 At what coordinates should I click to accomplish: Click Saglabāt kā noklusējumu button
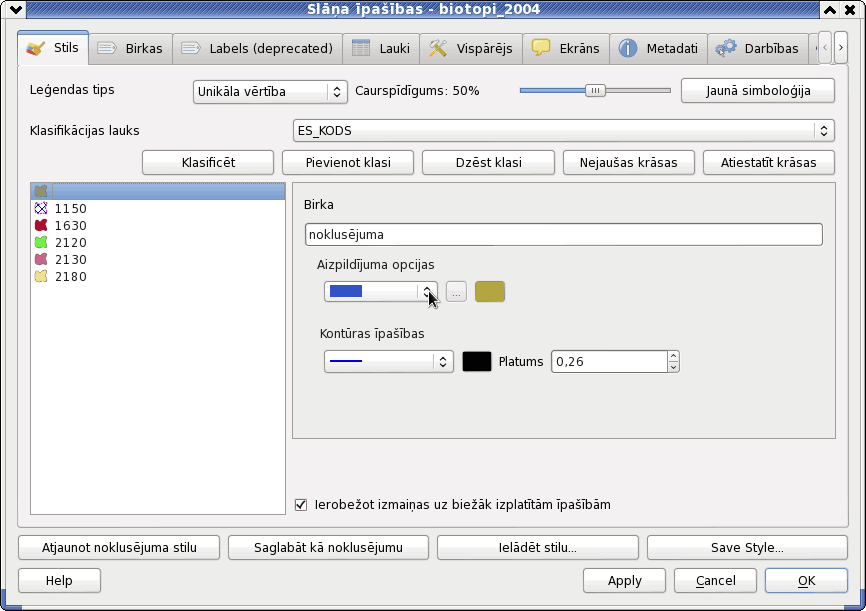pyautogui.click(x=328, y=547)
